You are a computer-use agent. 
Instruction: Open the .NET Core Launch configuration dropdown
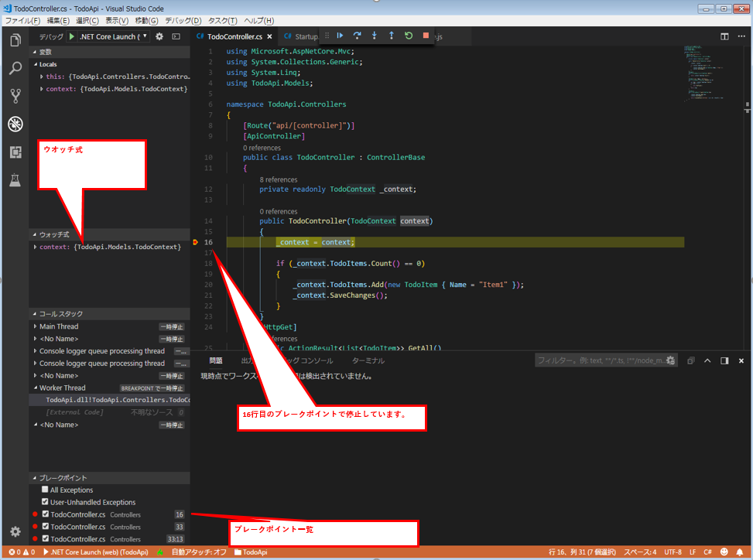point(144,36)
